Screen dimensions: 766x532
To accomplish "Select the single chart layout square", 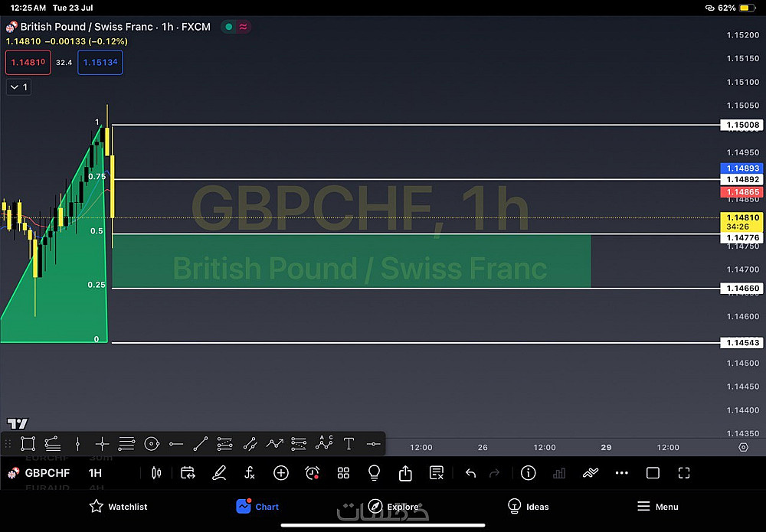I will (x=653, y=473).
